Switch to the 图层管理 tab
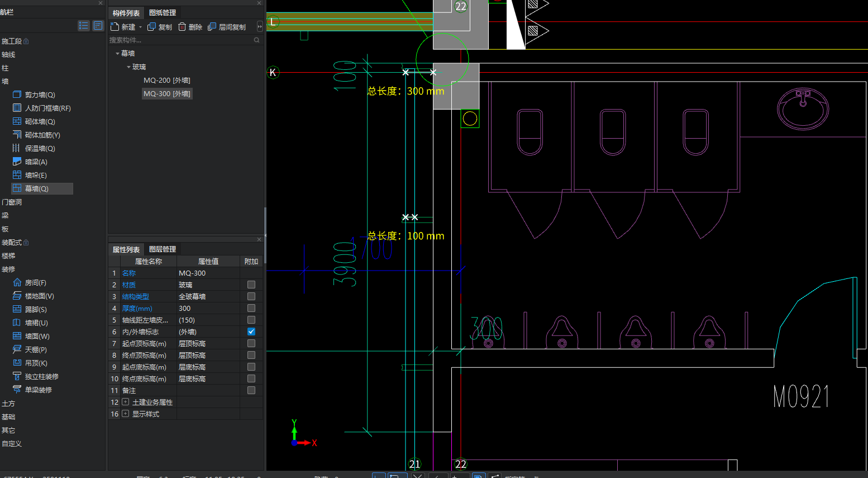Image resolution: width=868 pixels, height=478 pixels. (163, 249)
